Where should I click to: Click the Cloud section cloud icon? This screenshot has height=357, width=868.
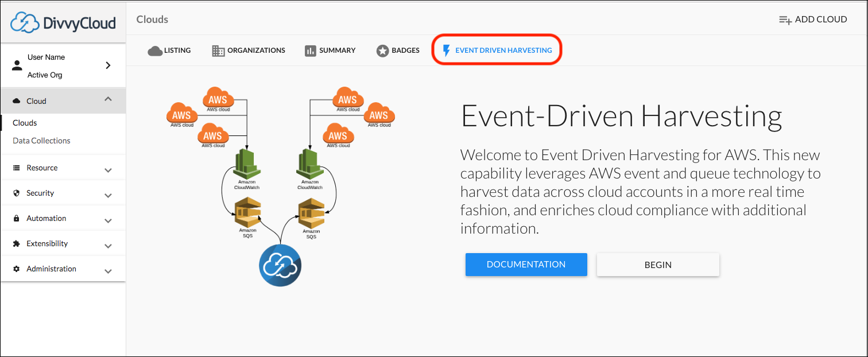pyautogui.click(x=16, y=101)
